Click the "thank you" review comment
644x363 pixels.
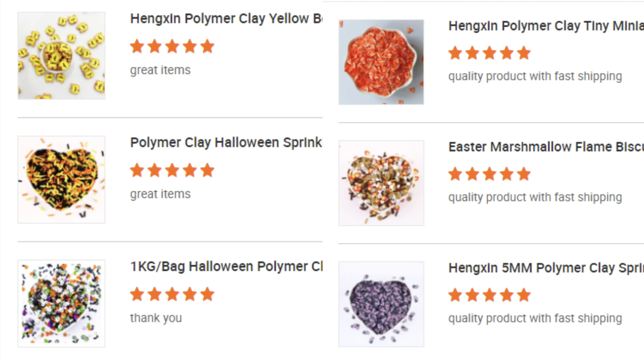[156, 318]
